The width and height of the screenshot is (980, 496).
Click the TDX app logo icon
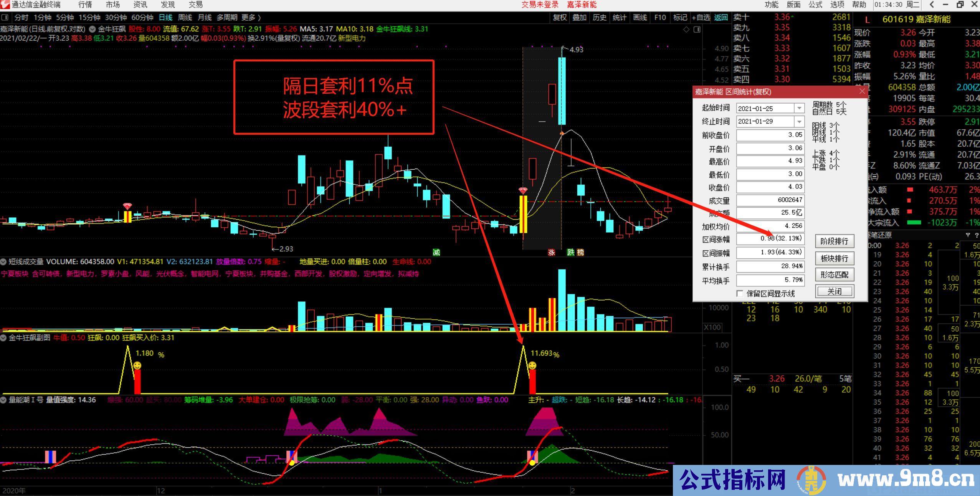pos(5,5)
